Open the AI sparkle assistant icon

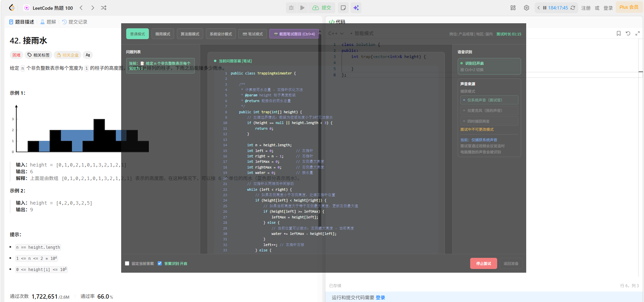(x=356, y=8)
